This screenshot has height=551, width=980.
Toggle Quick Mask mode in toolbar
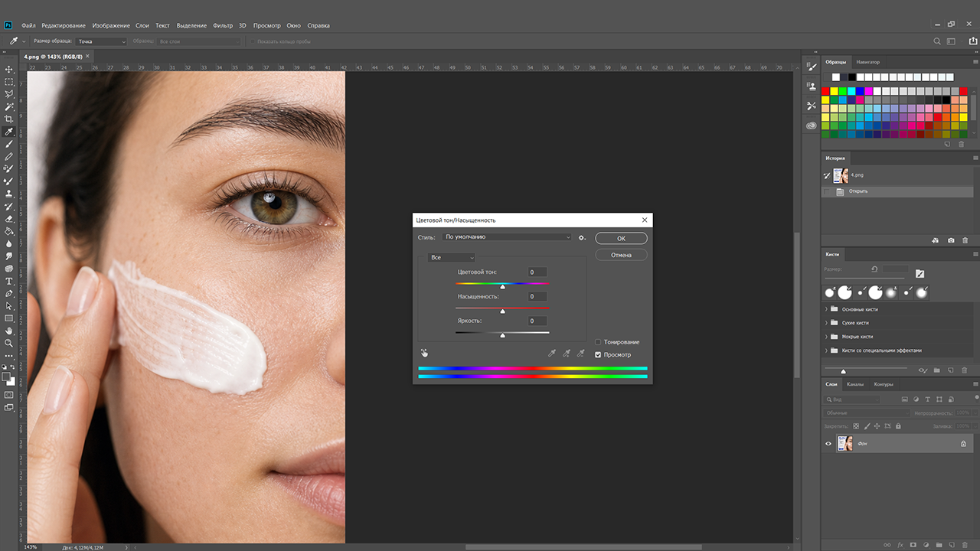pos(9,395)
